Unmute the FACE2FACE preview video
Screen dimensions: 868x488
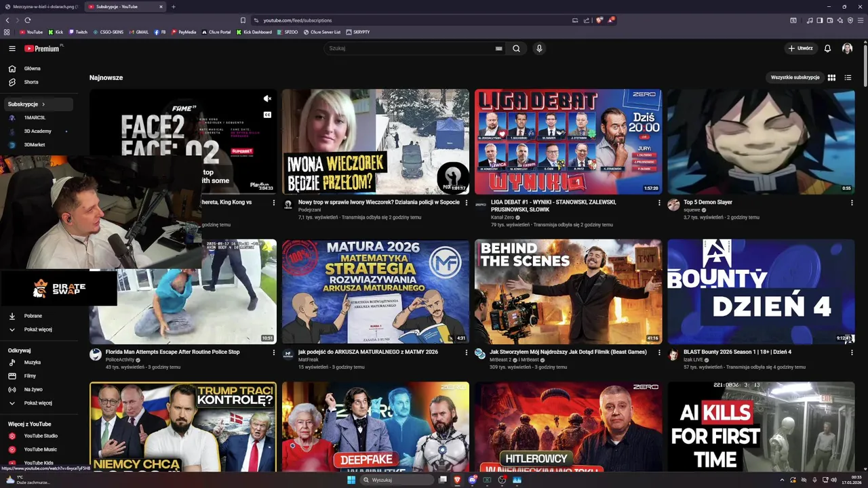pyautogui.click(x=267, y=99)
